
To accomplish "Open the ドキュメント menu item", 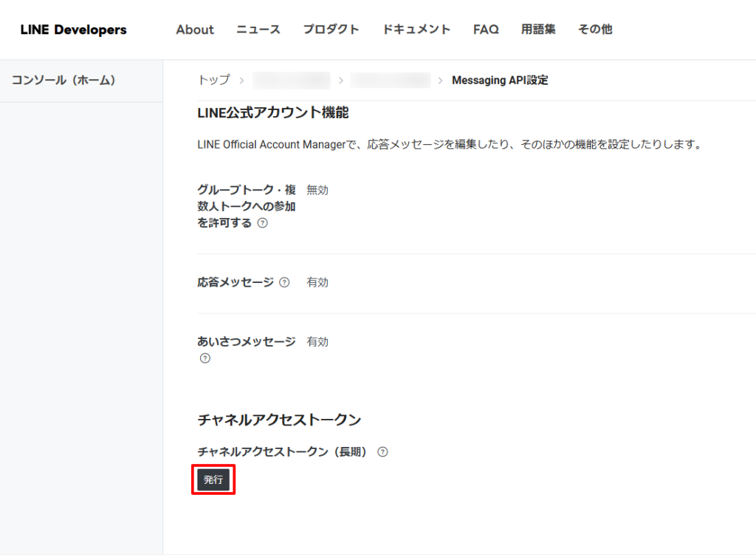I will tap(416, 30).
